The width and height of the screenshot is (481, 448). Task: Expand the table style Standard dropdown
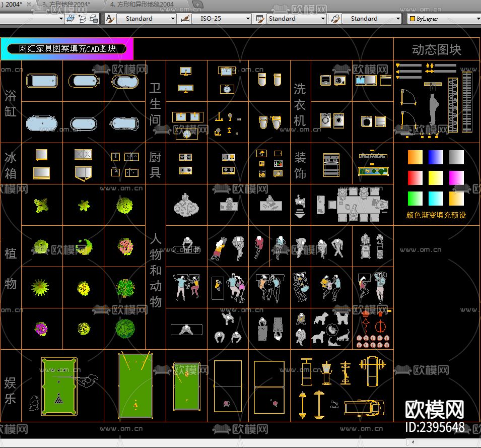click(x=323, y=19)
